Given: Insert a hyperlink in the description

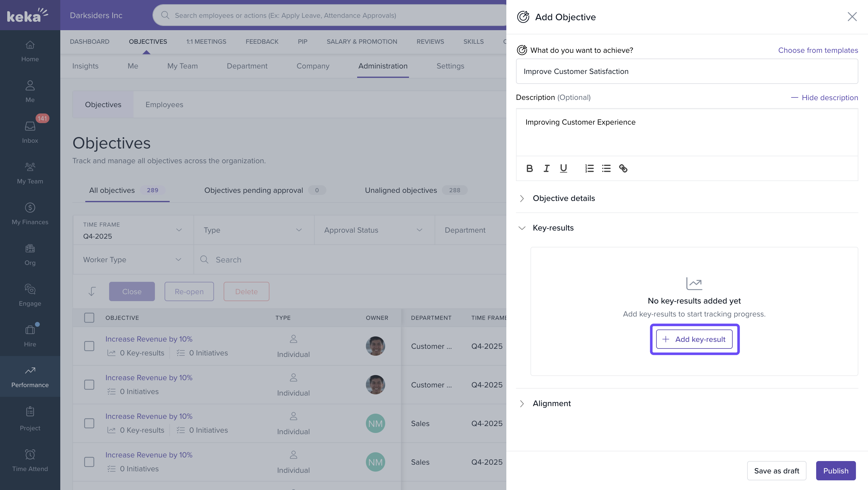Looking at the screenshot, I should click(623, 168).
